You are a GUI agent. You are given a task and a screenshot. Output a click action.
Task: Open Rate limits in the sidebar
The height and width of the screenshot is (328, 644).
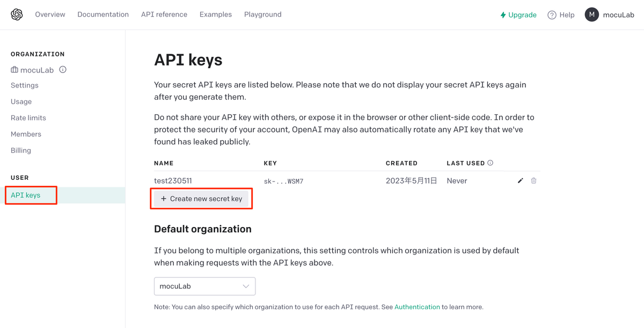click(x=28, y=118)
